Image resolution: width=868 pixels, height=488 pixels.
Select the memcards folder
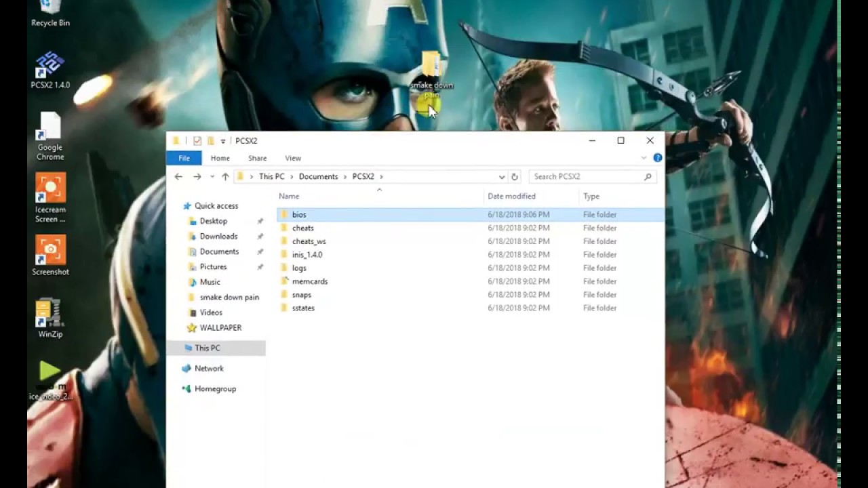tap(309, 281)
